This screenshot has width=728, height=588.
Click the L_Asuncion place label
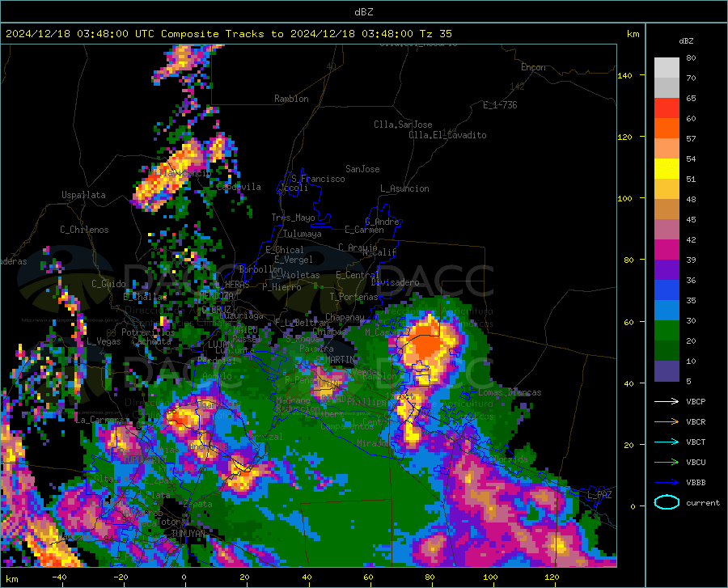404,188
